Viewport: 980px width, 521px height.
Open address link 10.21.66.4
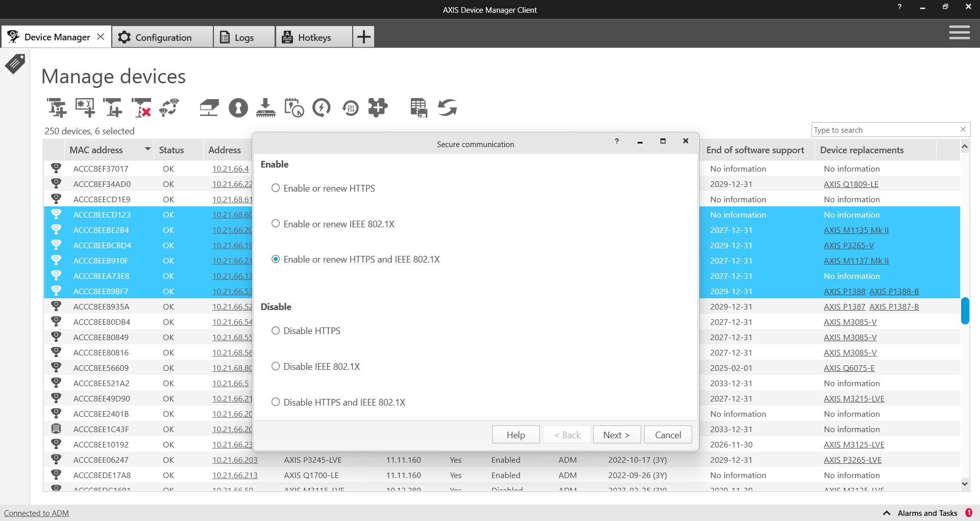[x=230, y=169]
